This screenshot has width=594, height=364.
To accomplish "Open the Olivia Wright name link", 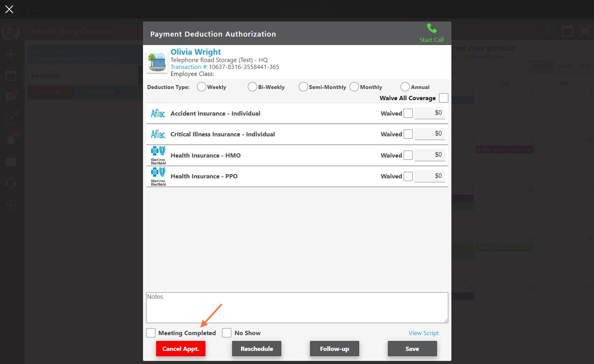I will (196, 52).
